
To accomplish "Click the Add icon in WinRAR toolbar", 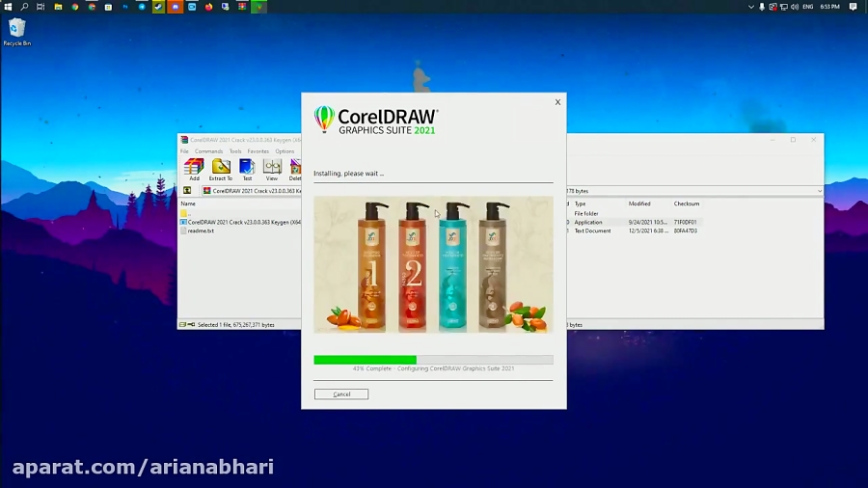I will (194, 170).
